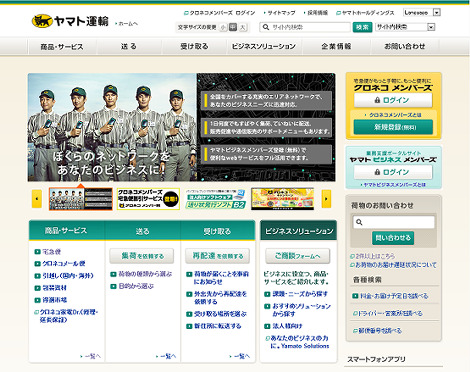Open the 商品・サービス navigation menu
This screenshot has width=470, height=372.
point(62,47)
